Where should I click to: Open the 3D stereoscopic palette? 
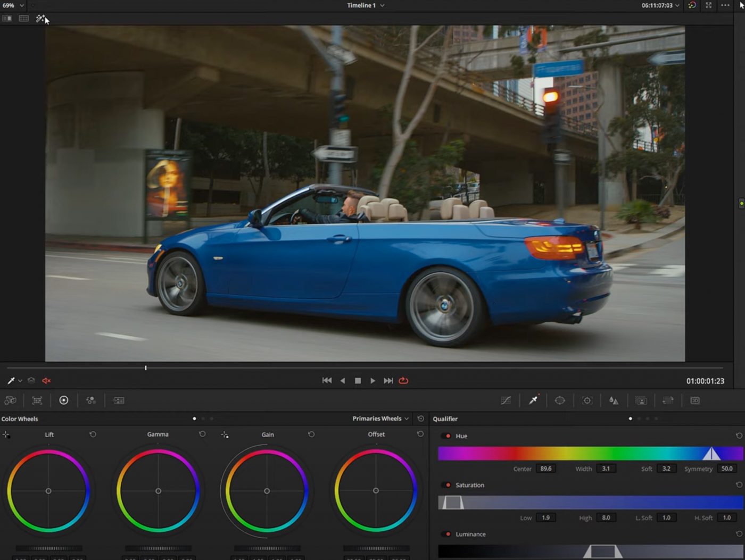(695, 400)
